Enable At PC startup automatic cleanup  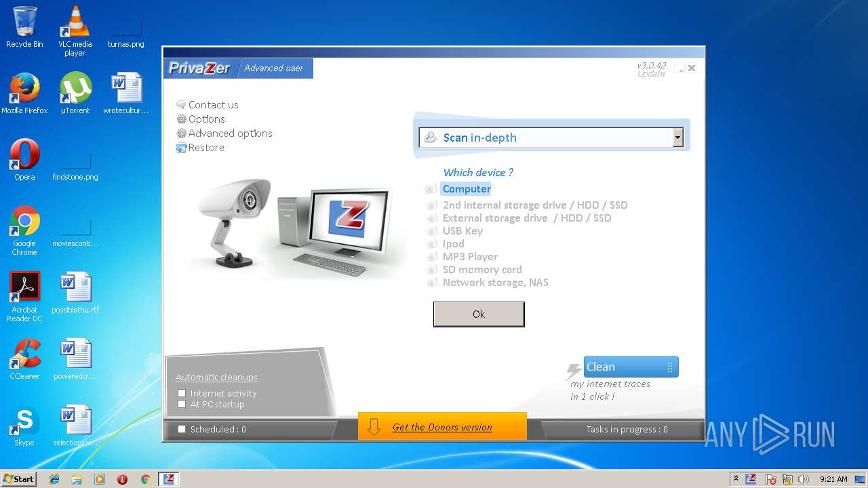(182, 404)
